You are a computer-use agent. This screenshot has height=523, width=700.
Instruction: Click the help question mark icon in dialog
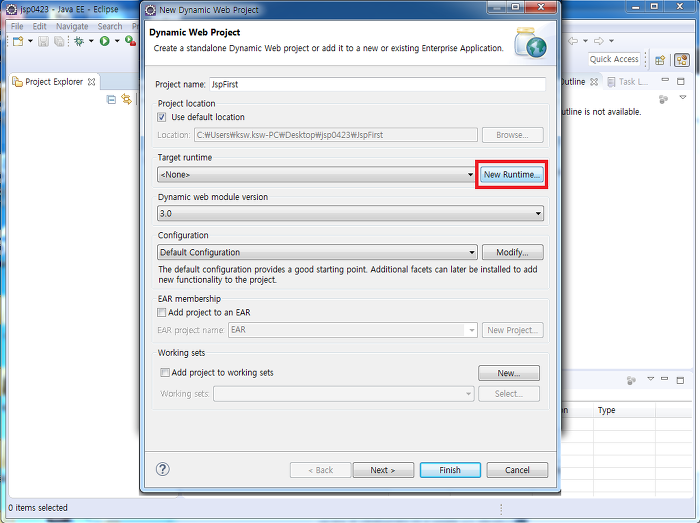162,469
